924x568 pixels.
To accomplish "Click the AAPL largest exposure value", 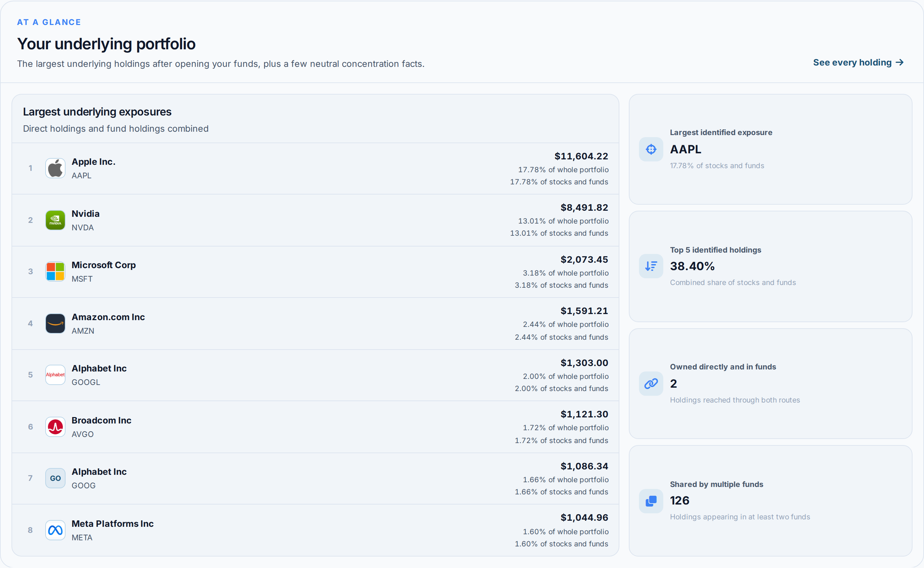I will (x=686, y=150).
